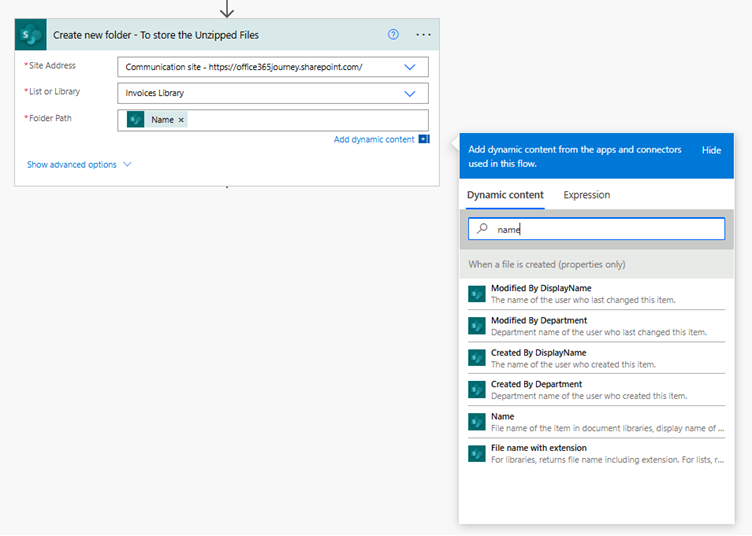This screenshot has width=752, height=536.
Task: Click the icon beside Created By DisplayName
Action: [477, 358]
